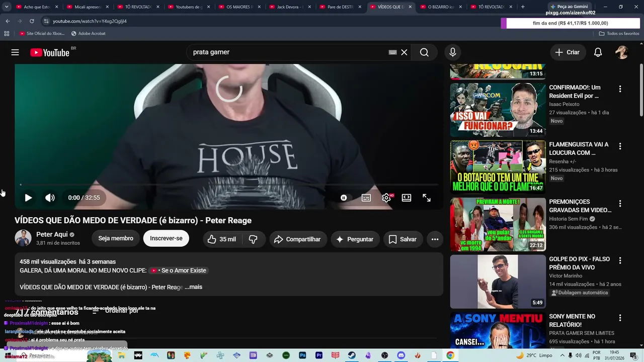Enter full screen mode
Screen dimensions: 644x362
click(427, 198)
